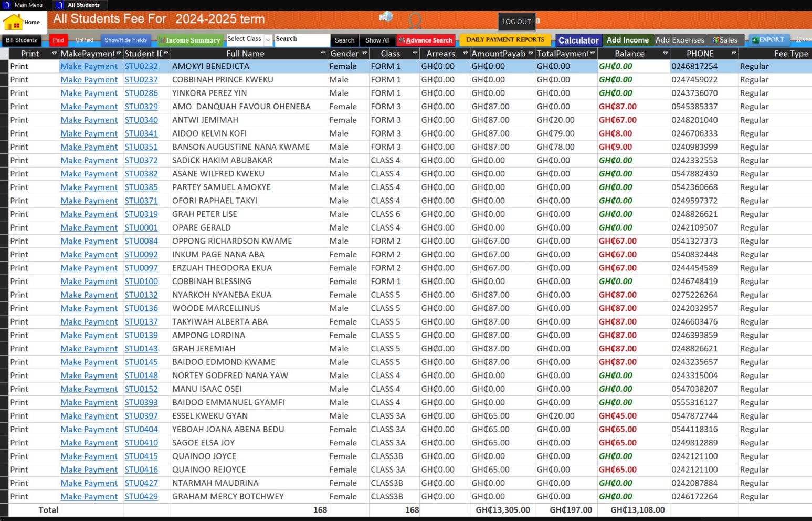
Task: Open Daily Payment Reports
Action: pos(505,40)
